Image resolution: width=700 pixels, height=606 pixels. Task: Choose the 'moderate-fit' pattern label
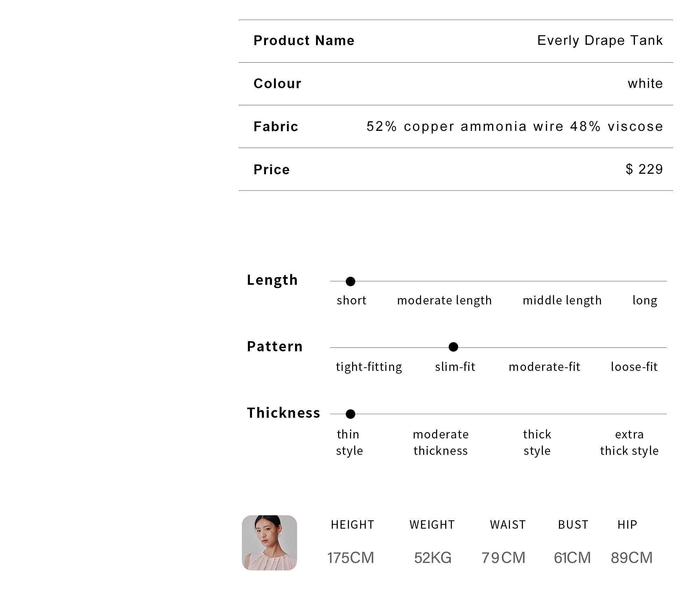pyautogui.click(x=544, y=367)
